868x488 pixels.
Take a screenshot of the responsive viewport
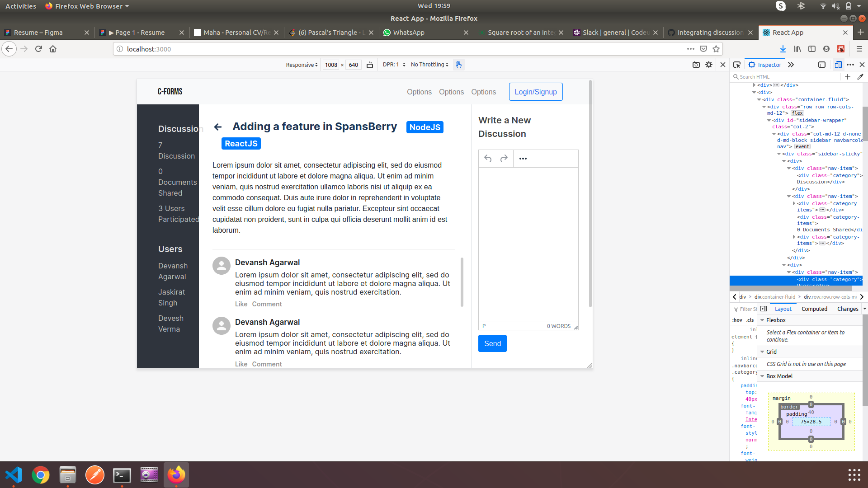(696, 65)
